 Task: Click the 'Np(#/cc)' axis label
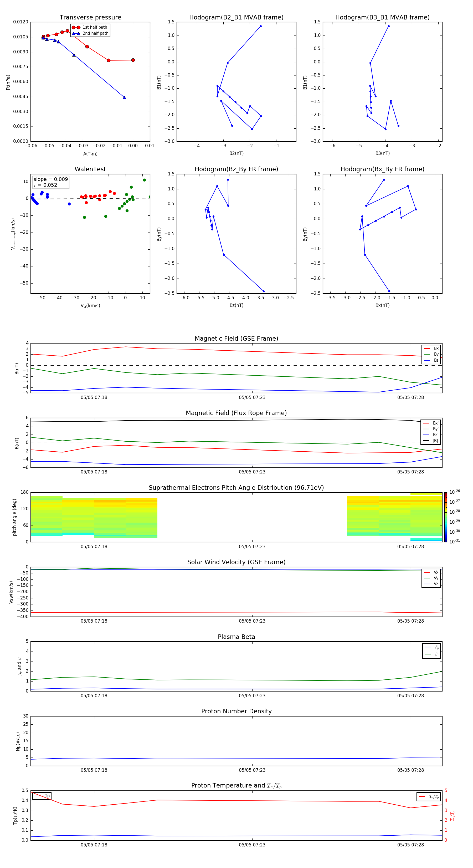18,741
